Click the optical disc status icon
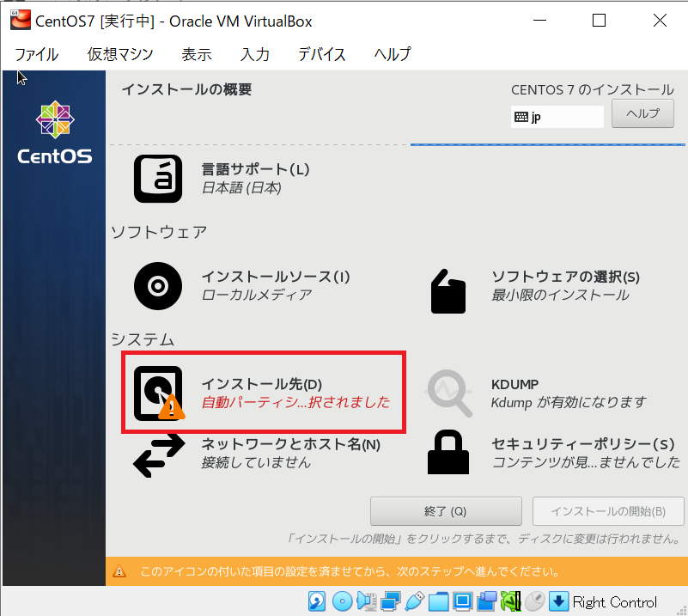This screenshot has width=688, height=616. point(342,601)
